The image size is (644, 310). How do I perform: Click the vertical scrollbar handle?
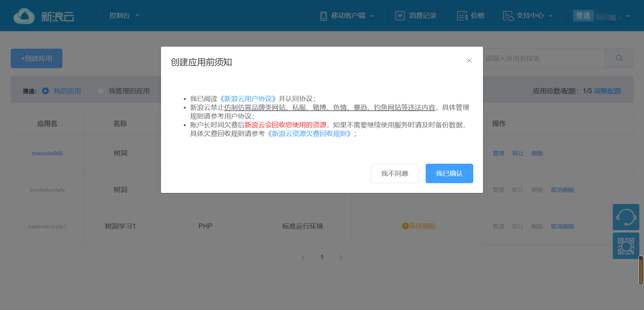pyautogui.click(x=641, y=270)
